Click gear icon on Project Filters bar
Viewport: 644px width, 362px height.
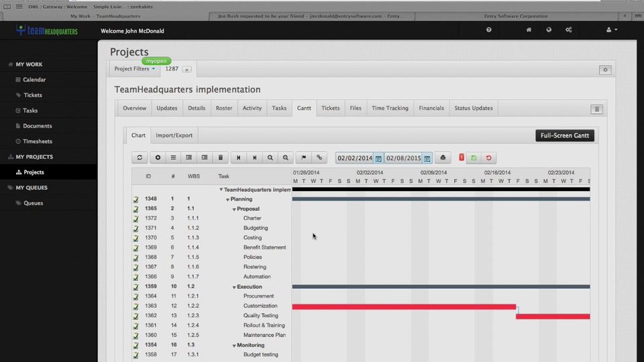[x=605, y=70]
